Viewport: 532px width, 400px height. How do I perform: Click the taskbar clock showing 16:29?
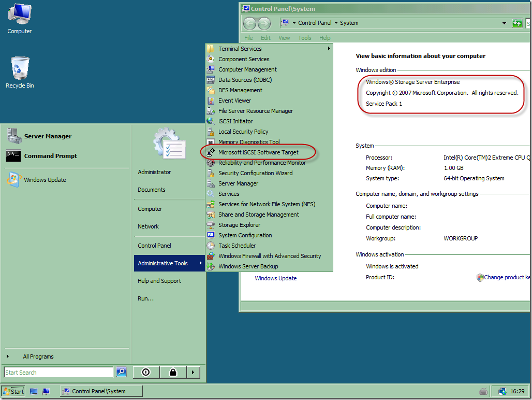coord(517,392)
